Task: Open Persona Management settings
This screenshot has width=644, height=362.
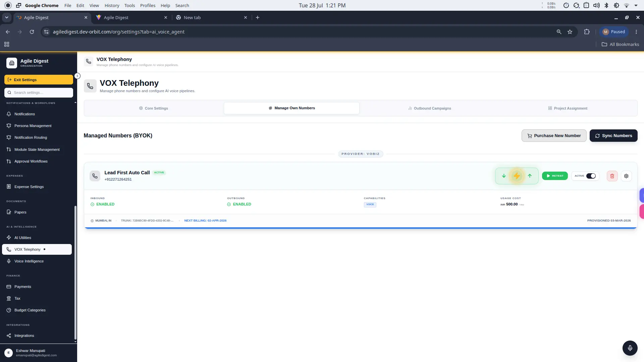Action: [37, 126]
